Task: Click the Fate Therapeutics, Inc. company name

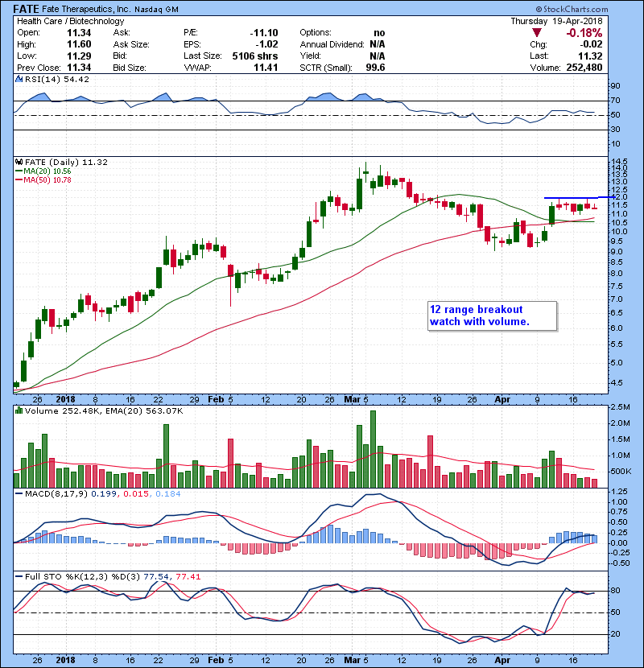Action: [x=86, y=9]
